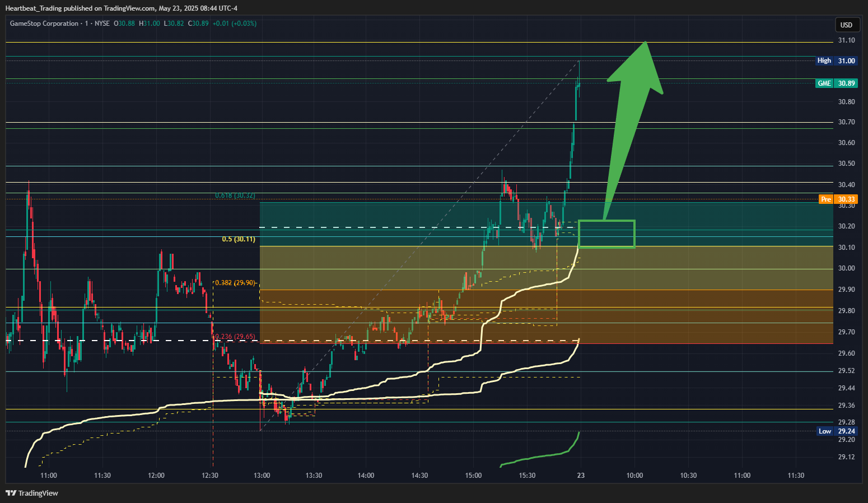This screenshot has width=868, height=503.
Task: Click the 30.33 pre-market price label
Action: (x=846, y=199)
